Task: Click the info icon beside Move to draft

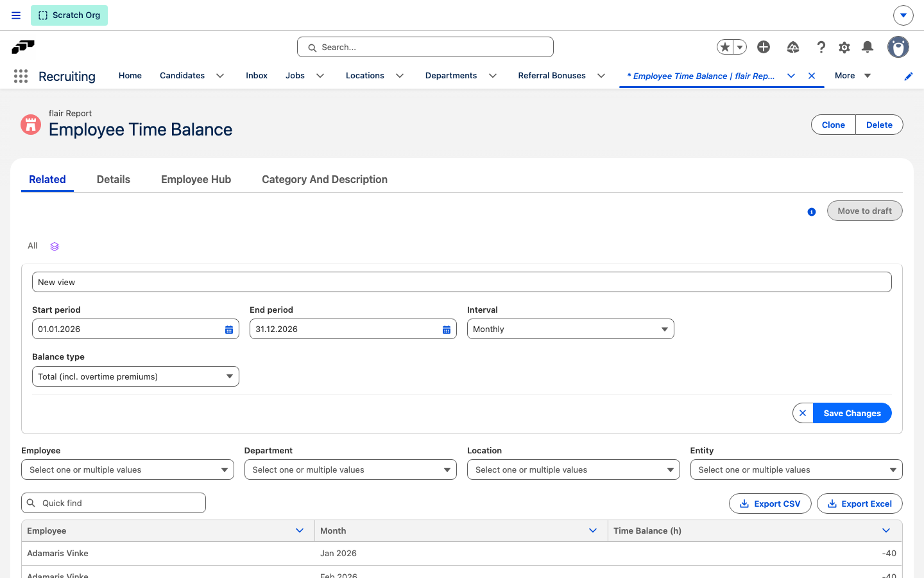Action: click(x=812, y=212)
